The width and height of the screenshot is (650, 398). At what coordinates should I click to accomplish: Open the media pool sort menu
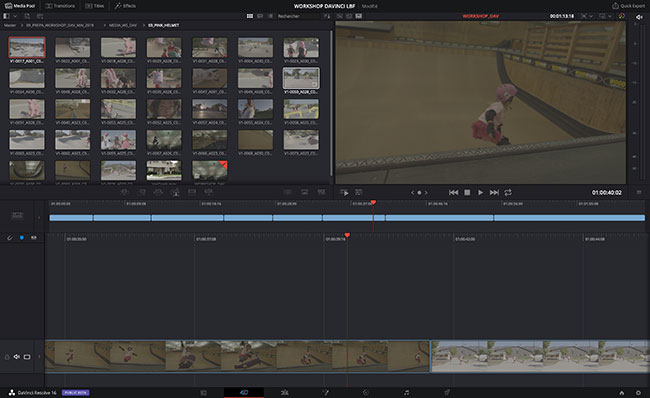point(327,16)
